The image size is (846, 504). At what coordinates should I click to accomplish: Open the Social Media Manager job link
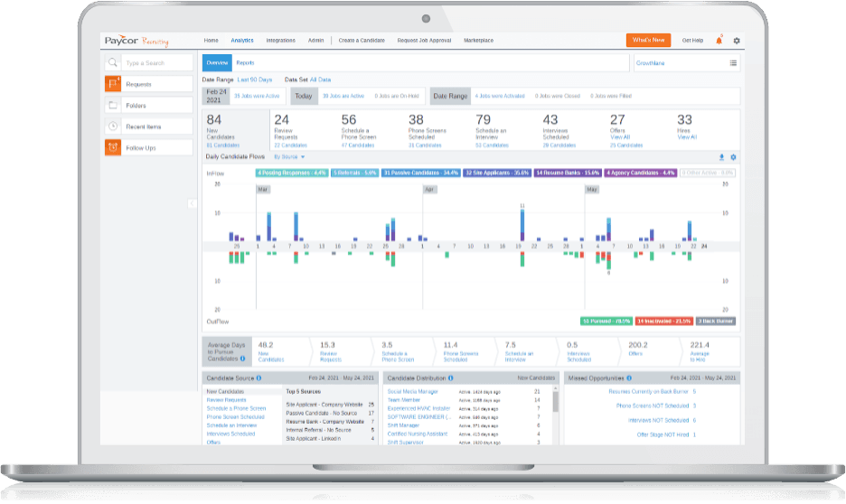tap(412, 392)
